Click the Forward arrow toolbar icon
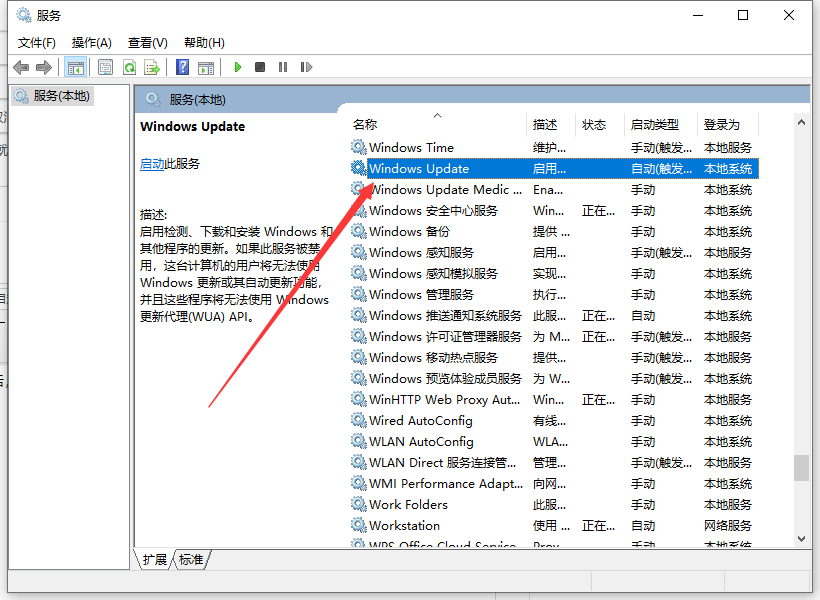Screen dimensions: 820x600 point(43,67)
